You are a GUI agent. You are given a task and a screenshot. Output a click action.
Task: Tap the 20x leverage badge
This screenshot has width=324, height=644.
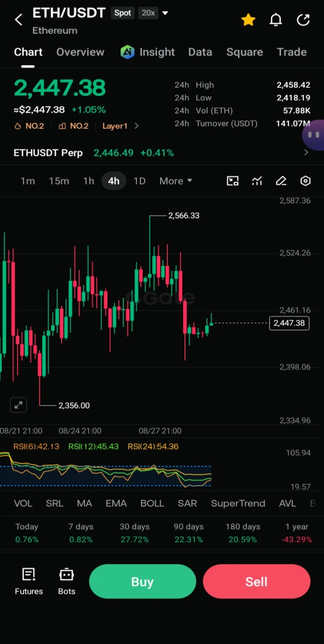(148, 13)
